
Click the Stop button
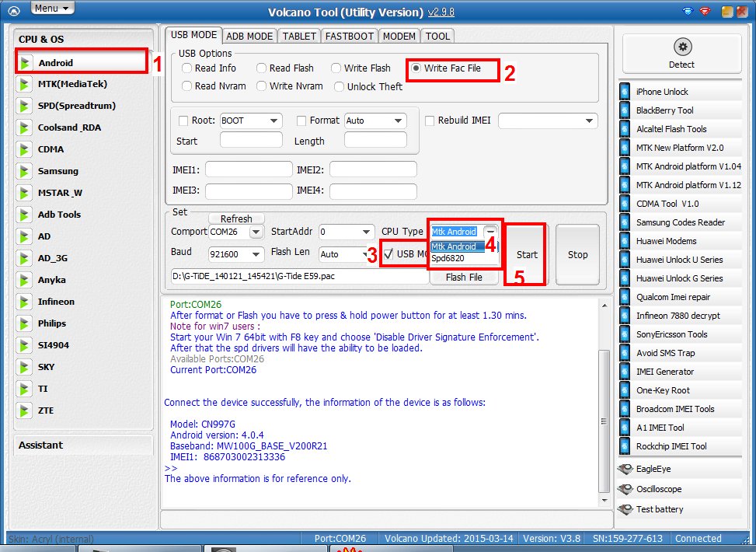[577, 254]
